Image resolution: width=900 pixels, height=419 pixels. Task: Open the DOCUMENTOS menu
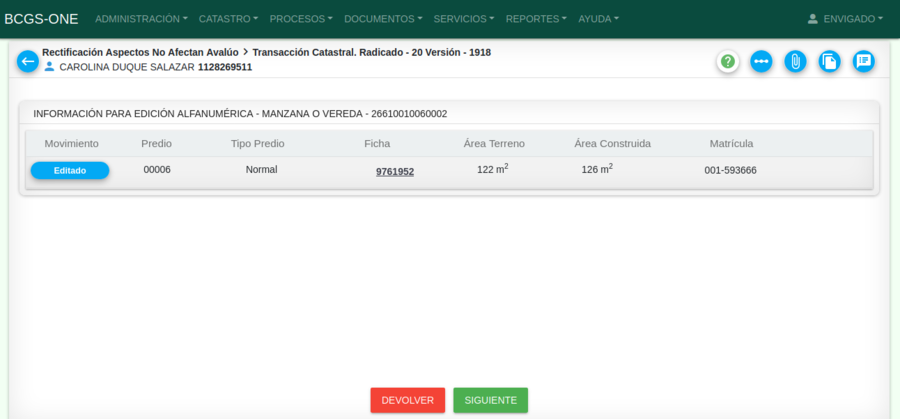point(383,19)
